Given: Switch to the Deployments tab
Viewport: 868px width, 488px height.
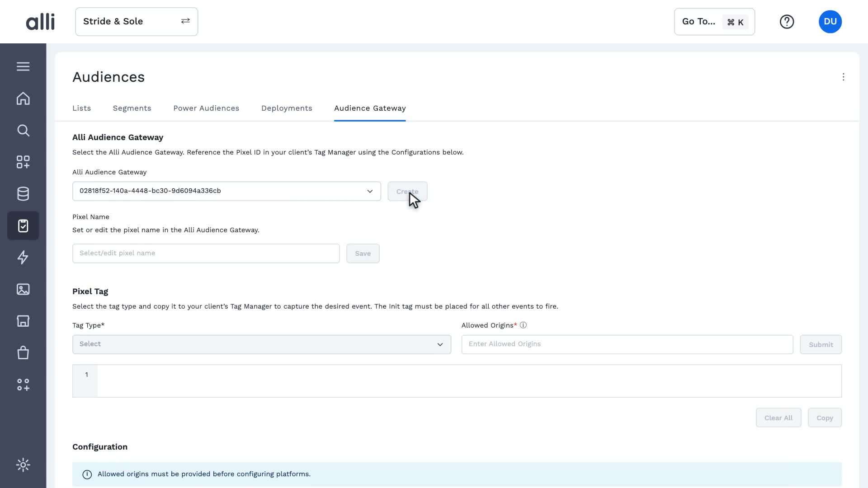Looking at the screenshot, I should (287, 108).
